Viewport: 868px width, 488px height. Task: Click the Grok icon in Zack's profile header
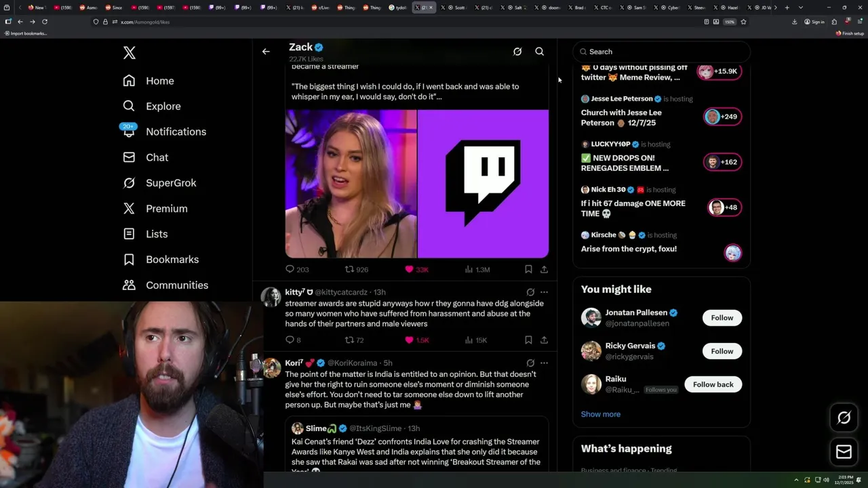[517, 52]
